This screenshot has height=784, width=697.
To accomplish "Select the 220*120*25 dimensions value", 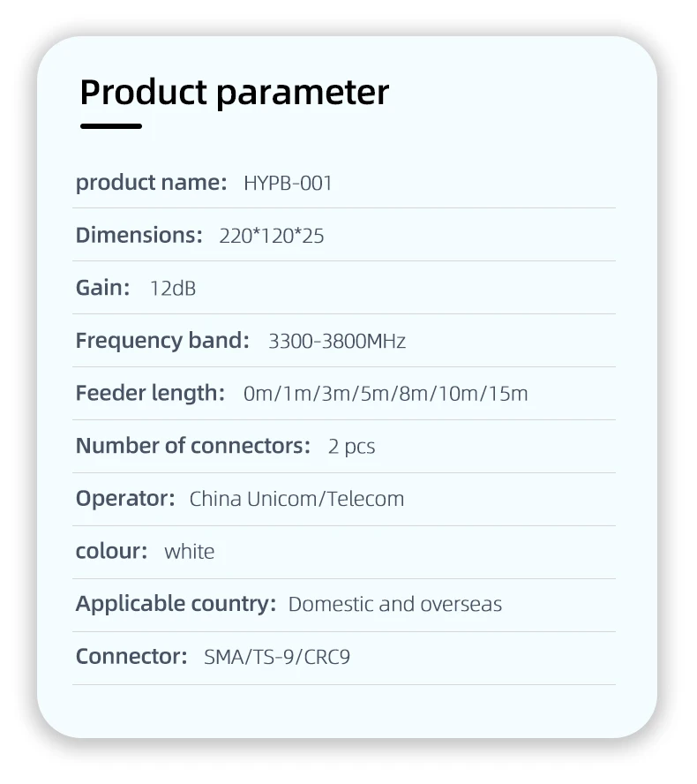I will (x=272, y=236).
